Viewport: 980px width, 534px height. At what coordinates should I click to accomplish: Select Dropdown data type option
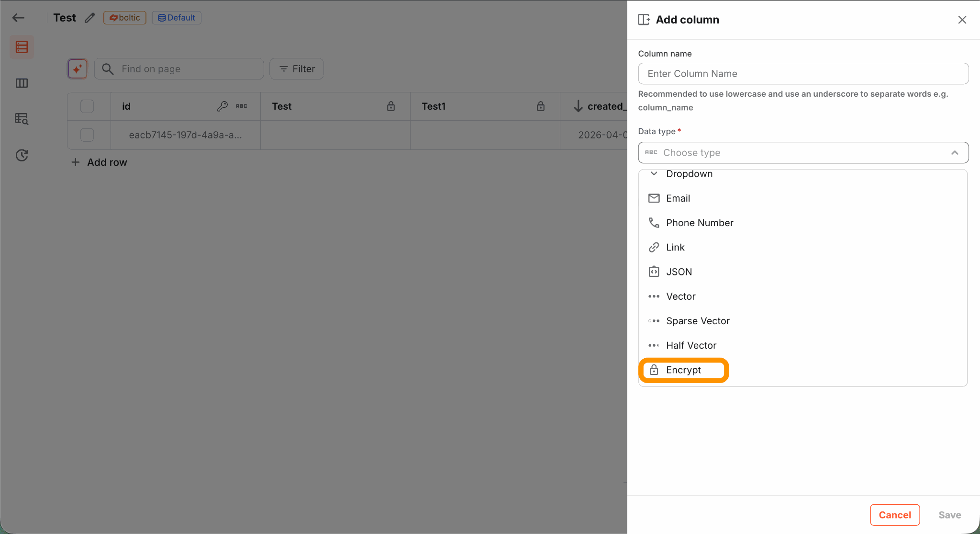pyautogui.click(x=689, y=174)
